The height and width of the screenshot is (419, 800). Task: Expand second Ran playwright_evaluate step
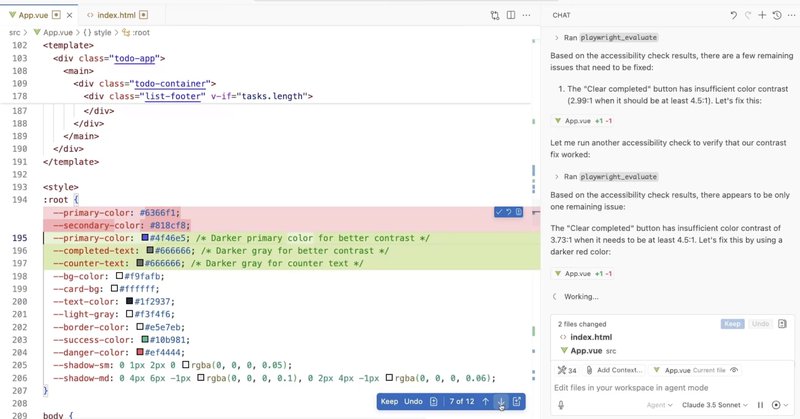(556, 177)
